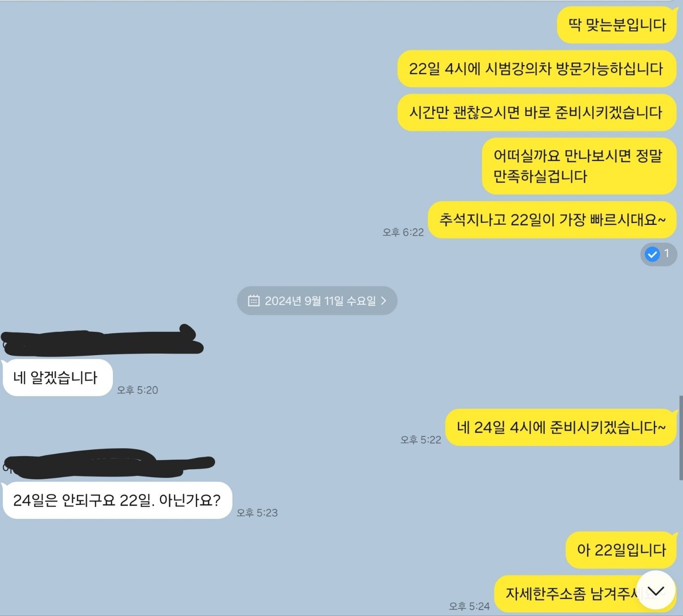Click the bubble starting with 어떠실까요
Image resolution: width=683 pixels, height=616 pixels.
579,166
